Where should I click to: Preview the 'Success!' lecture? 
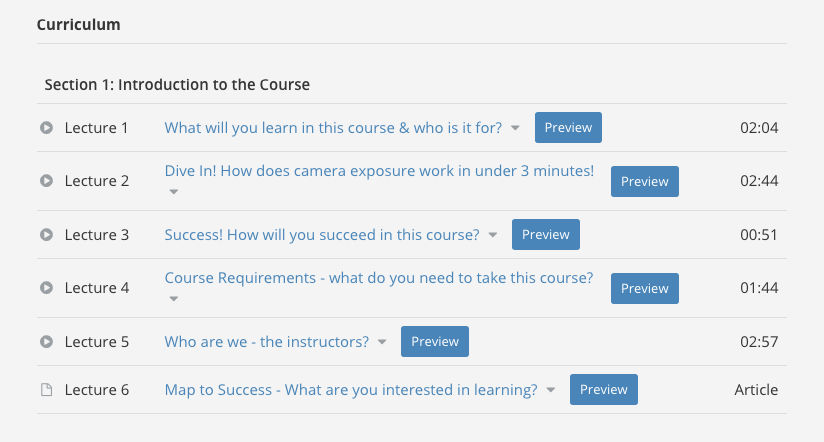[545, 234]
